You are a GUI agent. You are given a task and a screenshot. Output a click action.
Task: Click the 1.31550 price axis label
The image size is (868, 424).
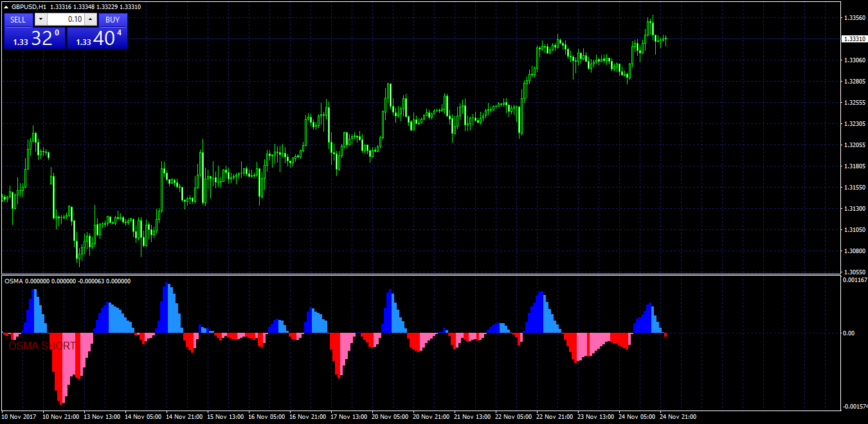click(853, 188)
